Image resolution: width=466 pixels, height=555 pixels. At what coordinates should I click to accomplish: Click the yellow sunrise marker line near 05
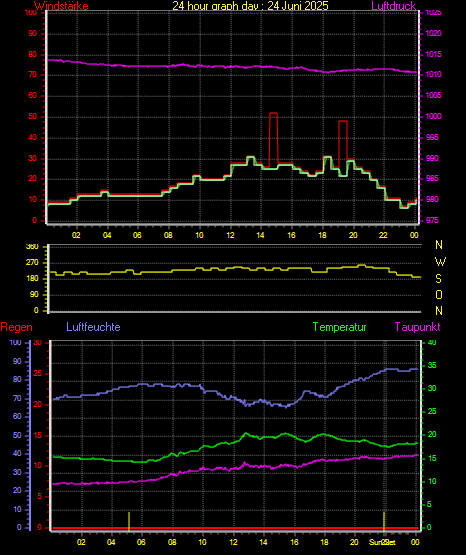(x=129, y=521)
